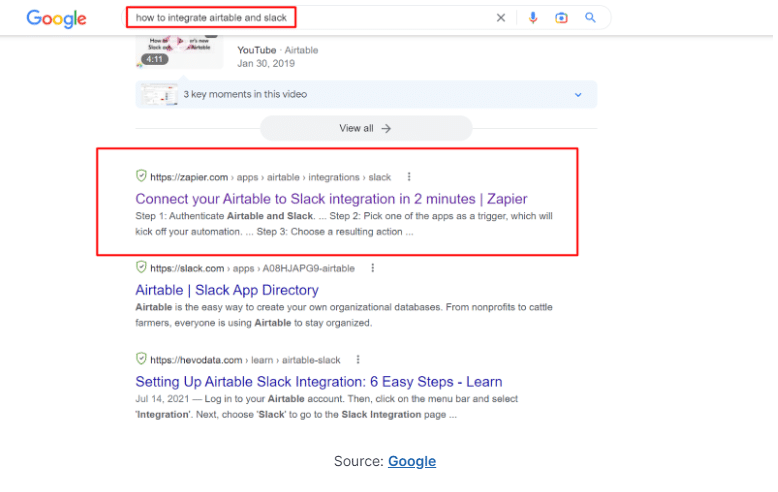Follow the 'Google' source link at the bottom

tap(412, 461)
